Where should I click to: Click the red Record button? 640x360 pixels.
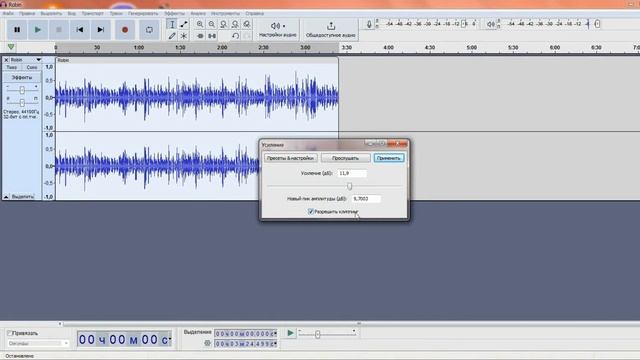coord(125,30)
